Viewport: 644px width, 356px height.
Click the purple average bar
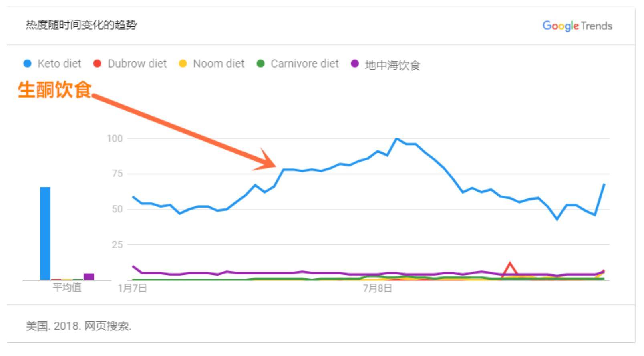(89, 276)
